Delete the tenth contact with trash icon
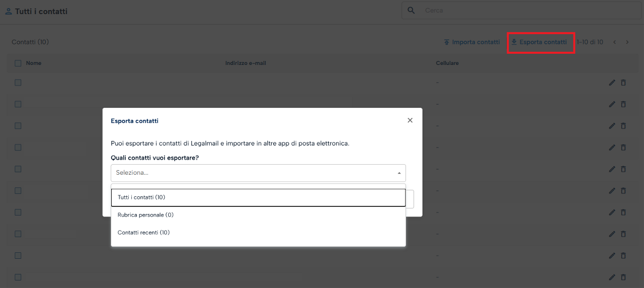 tap(623, 277)
